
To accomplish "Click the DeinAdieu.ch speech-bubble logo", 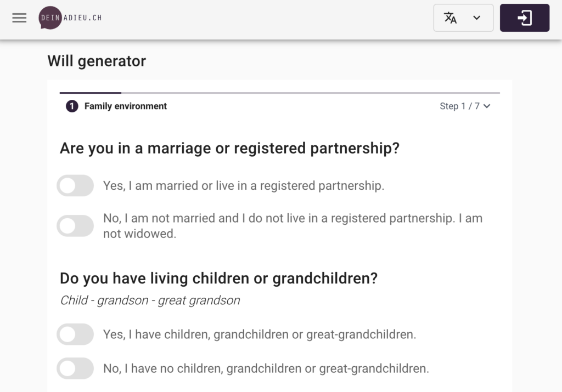I will (x=49, y=18).
